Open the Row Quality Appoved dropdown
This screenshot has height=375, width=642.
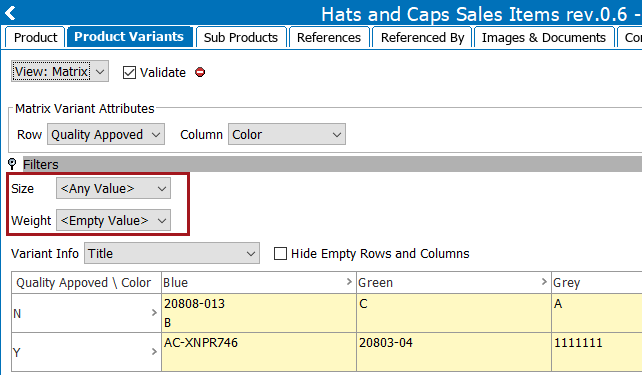[106, 134]
